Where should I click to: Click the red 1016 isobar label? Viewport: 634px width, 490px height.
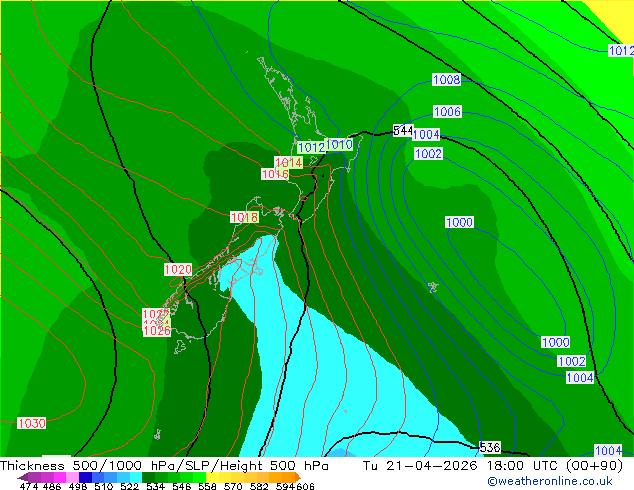pyautogui.click(x=275, y=174)
